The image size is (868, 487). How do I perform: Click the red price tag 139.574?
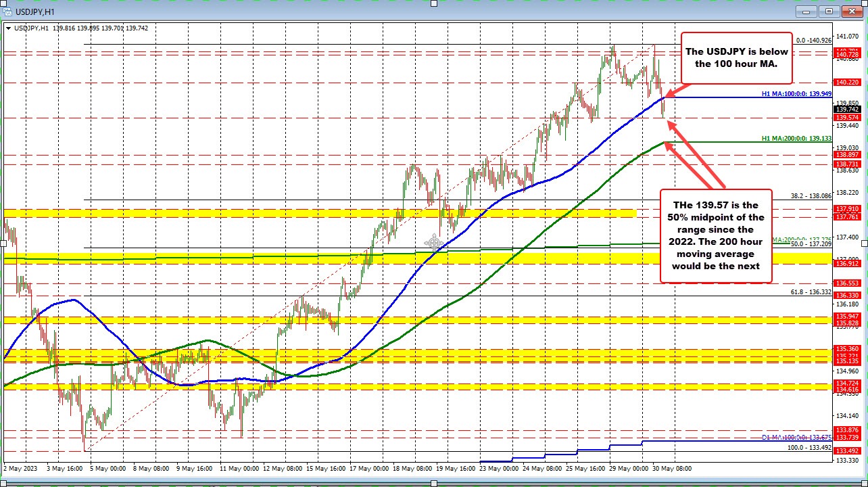[847, 117]
